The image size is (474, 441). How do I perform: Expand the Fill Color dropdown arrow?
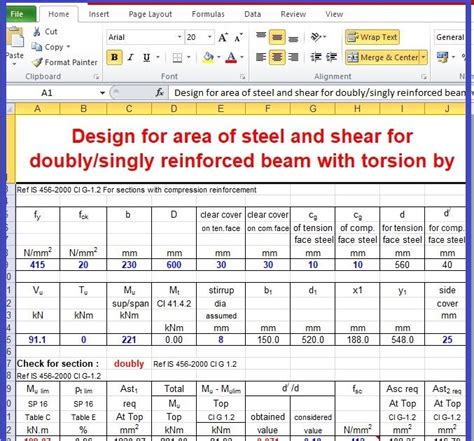point(219,58)
